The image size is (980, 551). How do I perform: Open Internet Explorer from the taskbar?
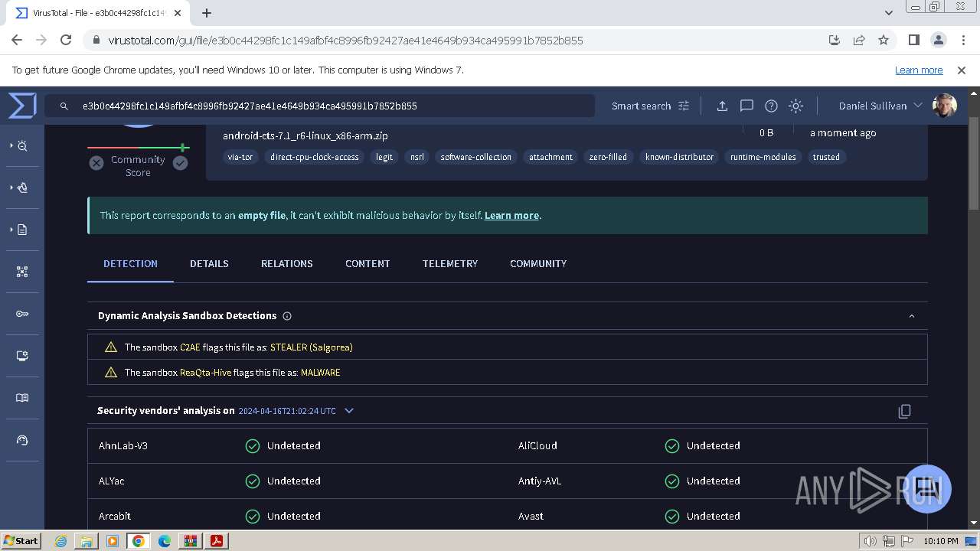coord(60,540)
